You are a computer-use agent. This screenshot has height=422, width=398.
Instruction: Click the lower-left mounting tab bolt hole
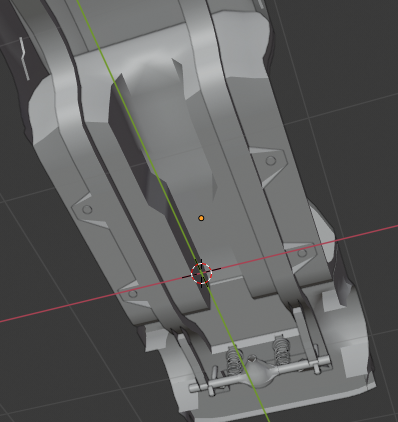coord(133,294)
